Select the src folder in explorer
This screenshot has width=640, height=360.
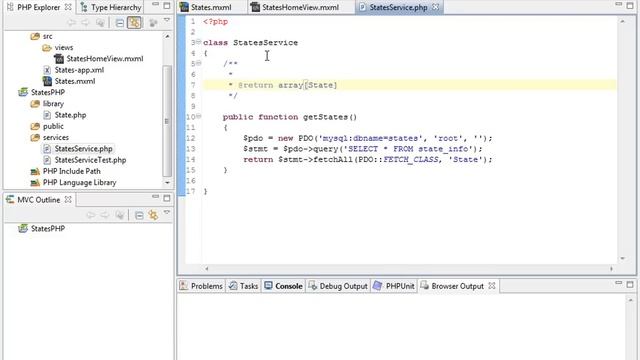(47, 36)
